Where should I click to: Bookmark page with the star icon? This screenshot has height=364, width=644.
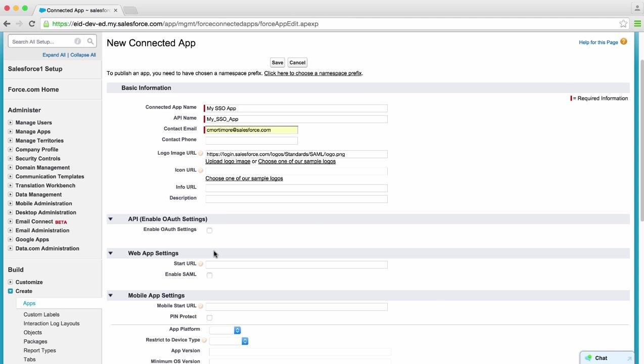[623, 24]
